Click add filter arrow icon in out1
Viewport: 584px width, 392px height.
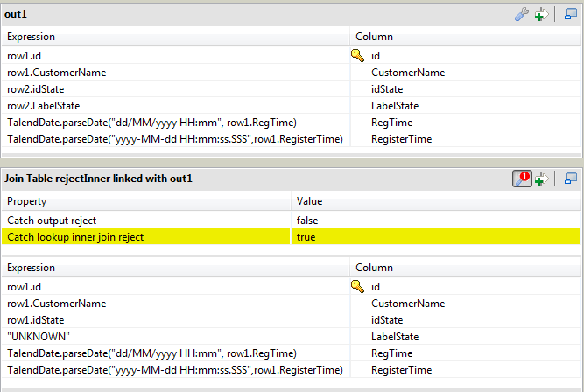coord(541,15)
